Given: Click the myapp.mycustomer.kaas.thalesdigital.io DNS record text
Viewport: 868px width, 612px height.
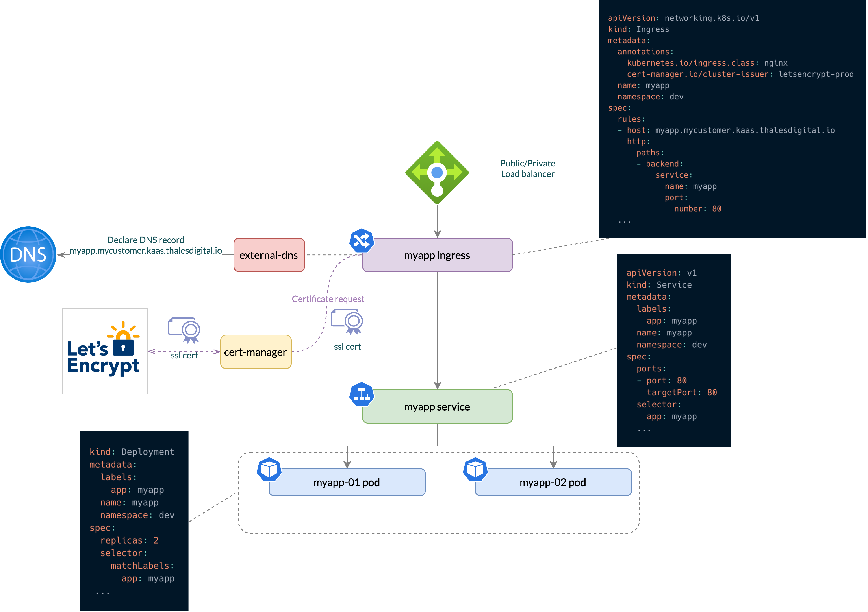Looking at the screenshot, I should click(146, 251).
